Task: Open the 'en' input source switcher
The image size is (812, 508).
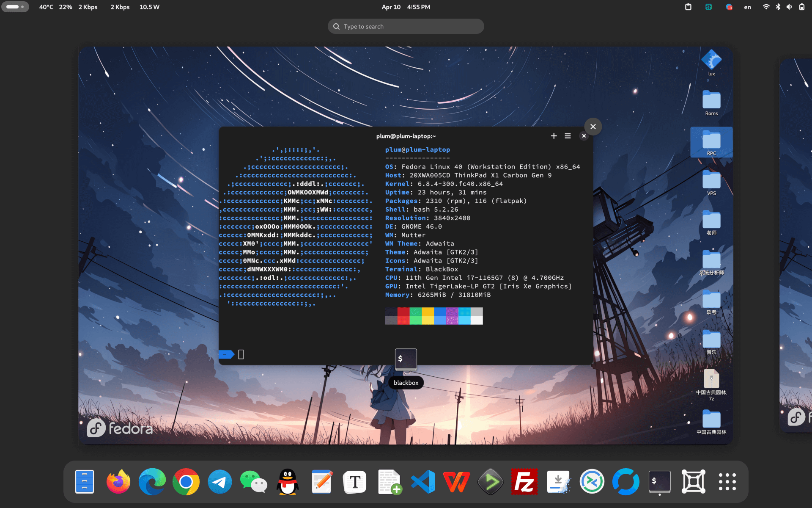Action: 747,7
